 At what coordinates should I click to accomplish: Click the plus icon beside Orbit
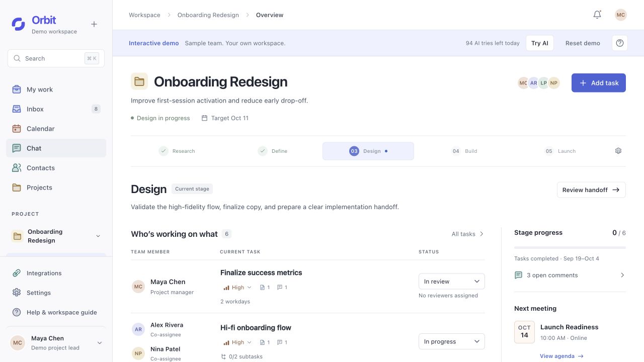pos(94,24)
